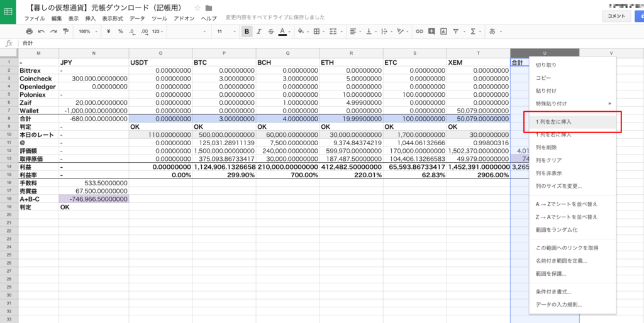Image resolution: width=644 pixels, height=323 pixels.
Task: Open the horizontal align dropdown
Action: click(355, 31)
